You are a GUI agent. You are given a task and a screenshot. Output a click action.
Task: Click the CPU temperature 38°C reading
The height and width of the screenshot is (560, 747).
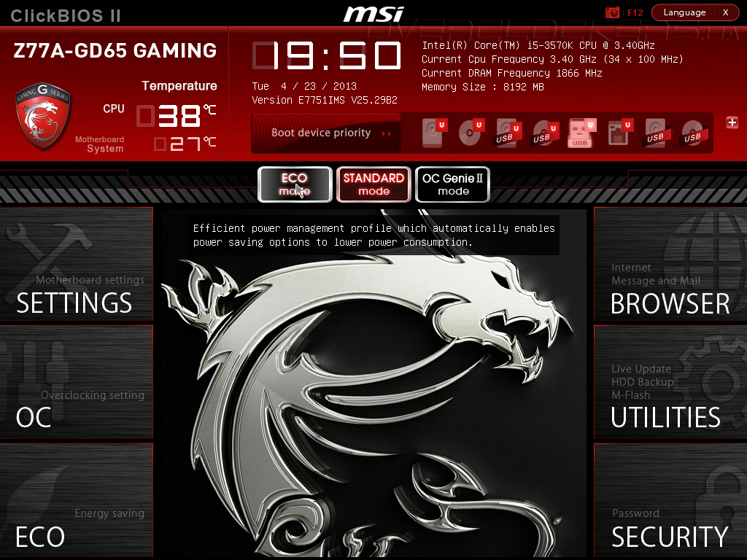point(177,115)
